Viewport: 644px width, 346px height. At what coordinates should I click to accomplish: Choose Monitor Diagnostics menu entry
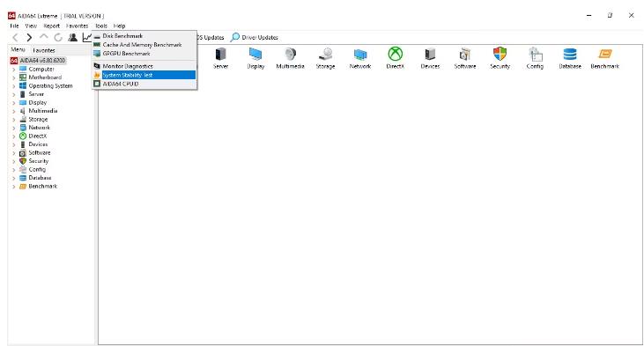pyautogui.click(x=144, y=66)
